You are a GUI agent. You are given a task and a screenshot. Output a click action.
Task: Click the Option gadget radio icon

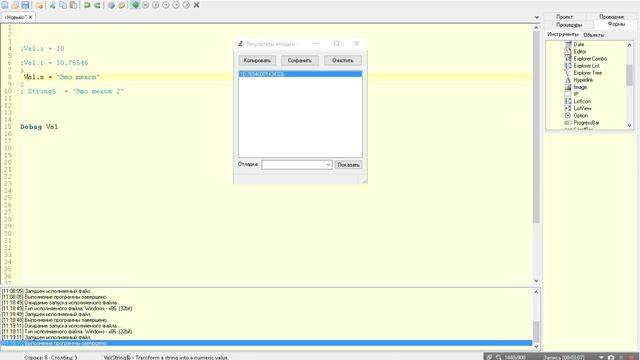[x=568, y=116]
